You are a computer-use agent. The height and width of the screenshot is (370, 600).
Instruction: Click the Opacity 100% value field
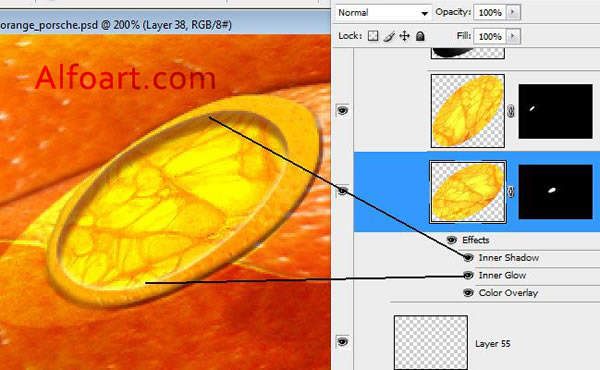coord(490,13)
